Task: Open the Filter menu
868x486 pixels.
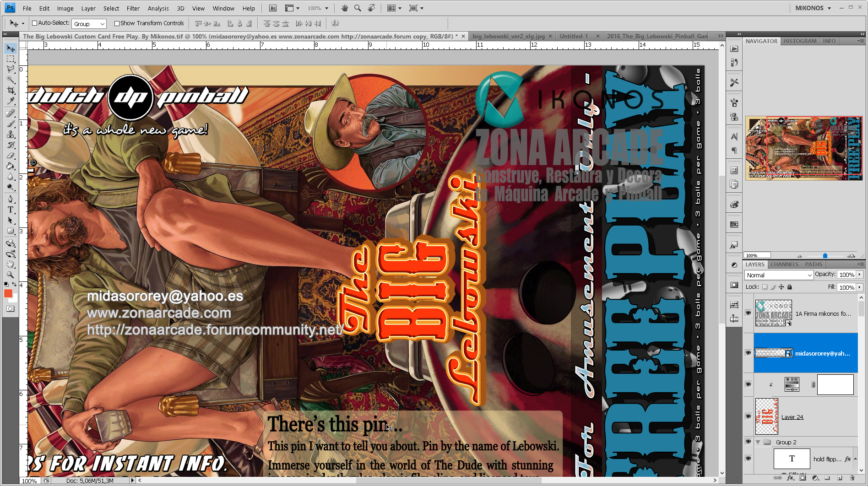Action: [133, 8]
